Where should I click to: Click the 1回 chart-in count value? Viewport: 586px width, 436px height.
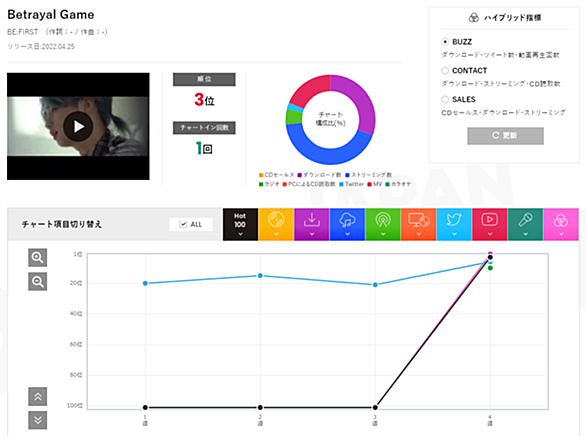tap(204, 148)
